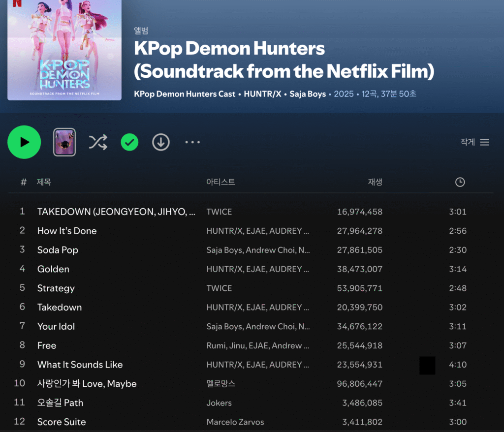
Task: Click the 앨범 label above title
Action: pyautogui.click(x=141, y=31)
